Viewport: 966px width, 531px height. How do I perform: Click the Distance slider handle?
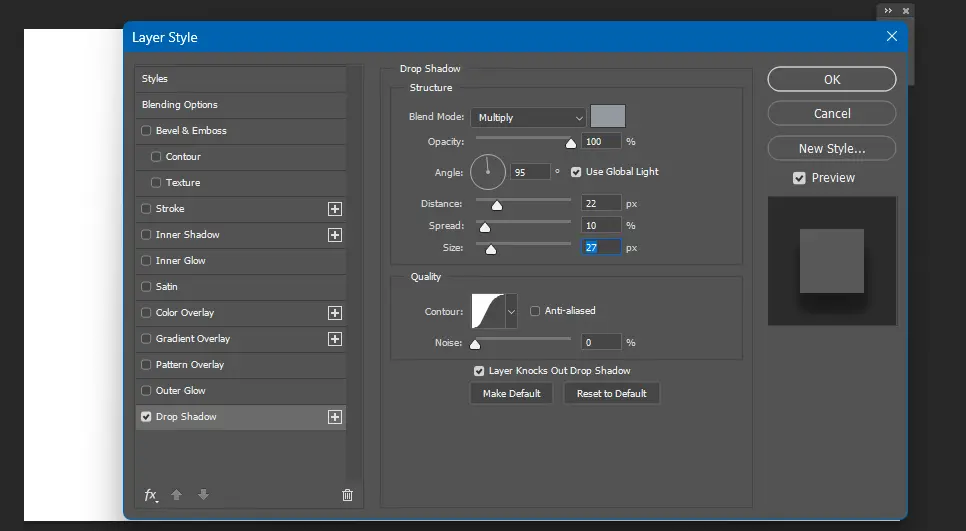497,206
